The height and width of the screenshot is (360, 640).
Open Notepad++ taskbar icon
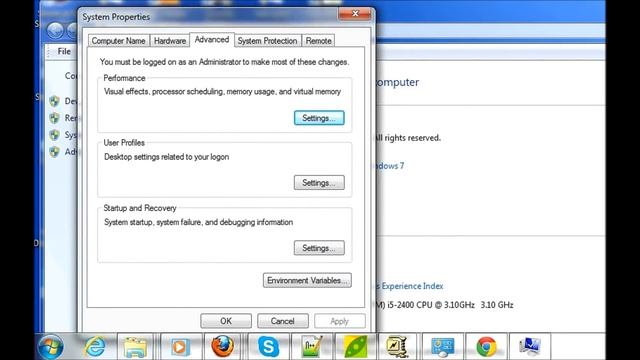pyautogui.click(x=311, y=347)
